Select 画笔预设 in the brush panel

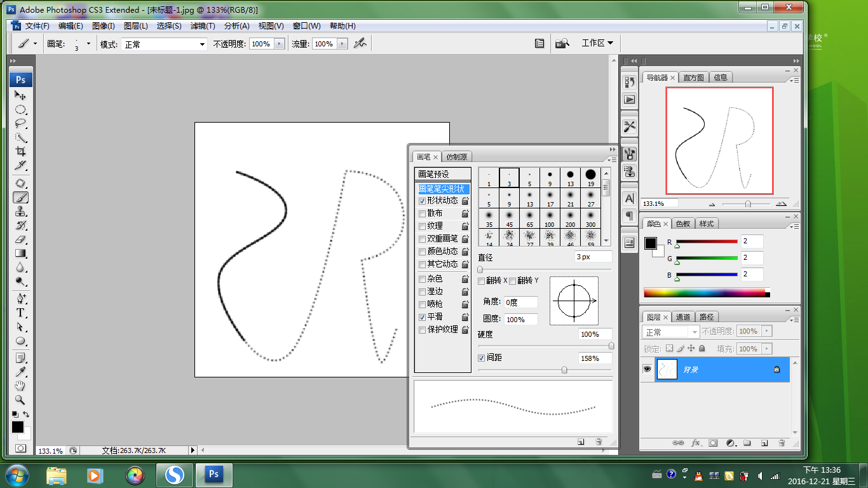point(444,174)
